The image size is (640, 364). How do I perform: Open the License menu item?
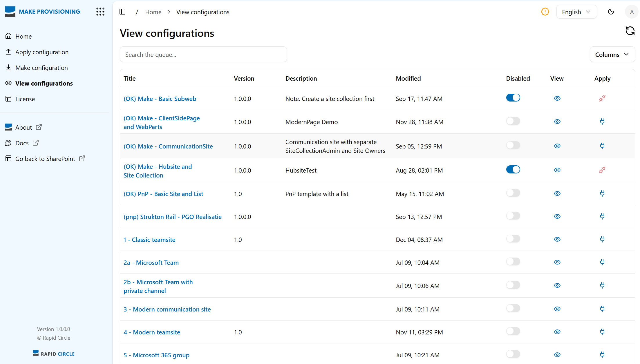(x=25, y=99)
